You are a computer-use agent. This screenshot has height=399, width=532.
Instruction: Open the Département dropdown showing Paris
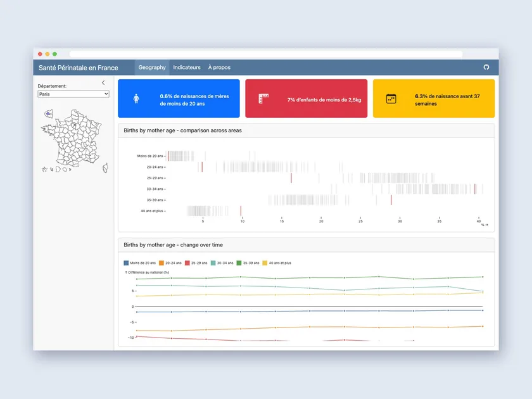pos(73,94)
